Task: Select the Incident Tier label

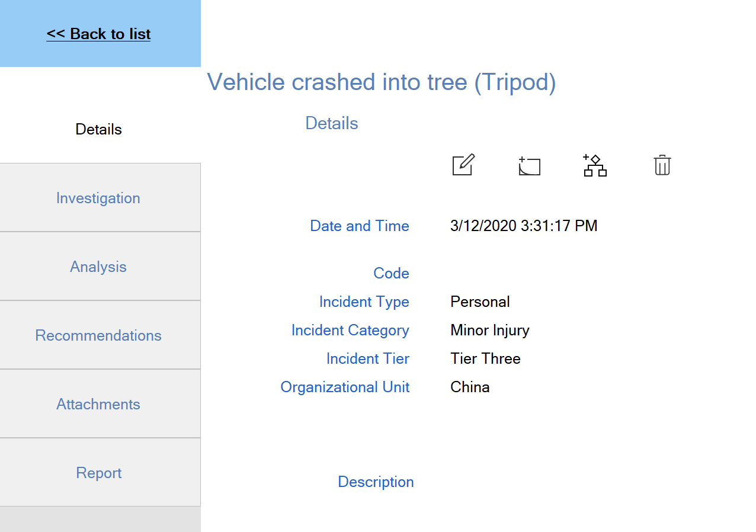Action: (x=367, y=358)
